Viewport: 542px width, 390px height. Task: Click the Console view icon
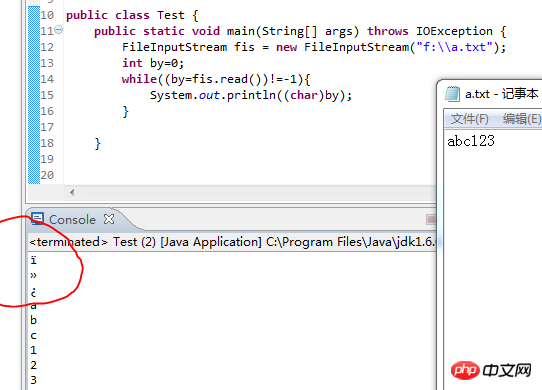tap(37, 219)
